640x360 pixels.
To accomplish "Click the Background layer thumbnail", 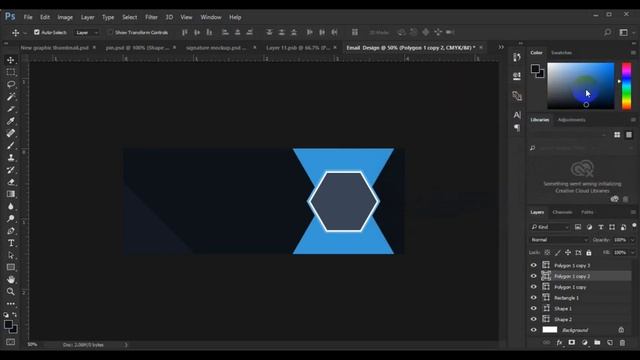I will click(x=549, y=330).
